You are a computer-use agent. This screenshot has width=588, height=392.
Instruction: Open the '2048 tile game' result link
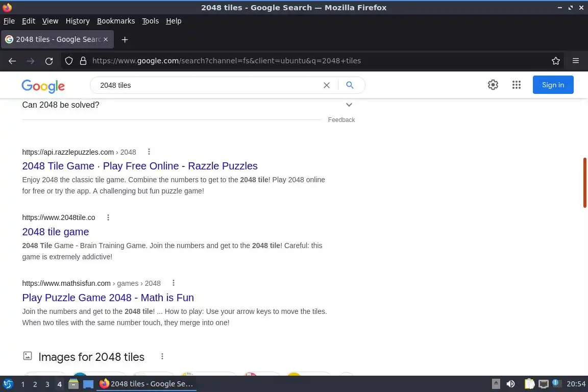click(56, 232)
